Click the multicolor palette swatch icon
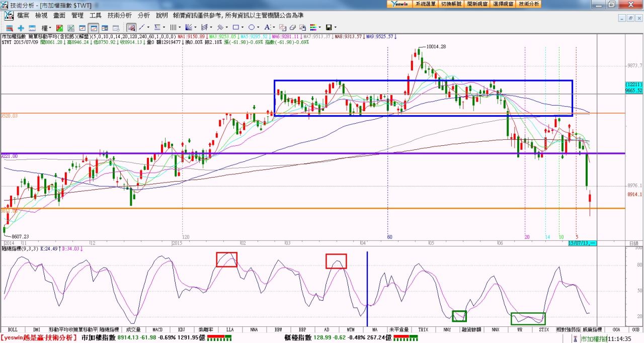The image size is (644, 343). 313,27
